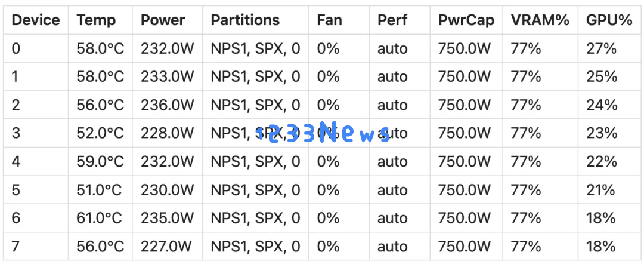The image size is (644, 264).
Task: Click the Partitions column header
Action: [245, 20]
